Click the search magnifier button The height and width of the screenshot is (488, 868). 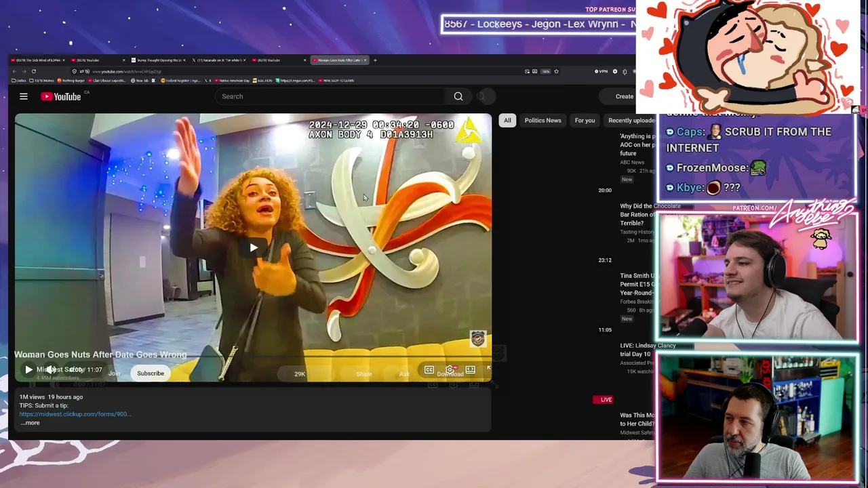pos(458,96)
